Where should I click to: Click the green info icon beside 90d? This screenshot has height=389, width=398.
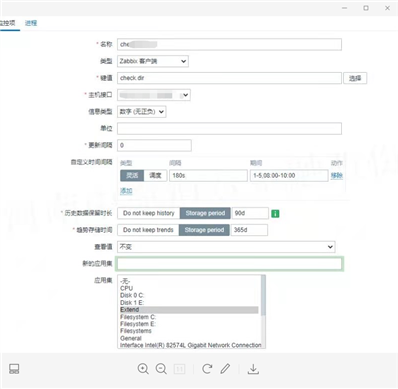(275, 213)
